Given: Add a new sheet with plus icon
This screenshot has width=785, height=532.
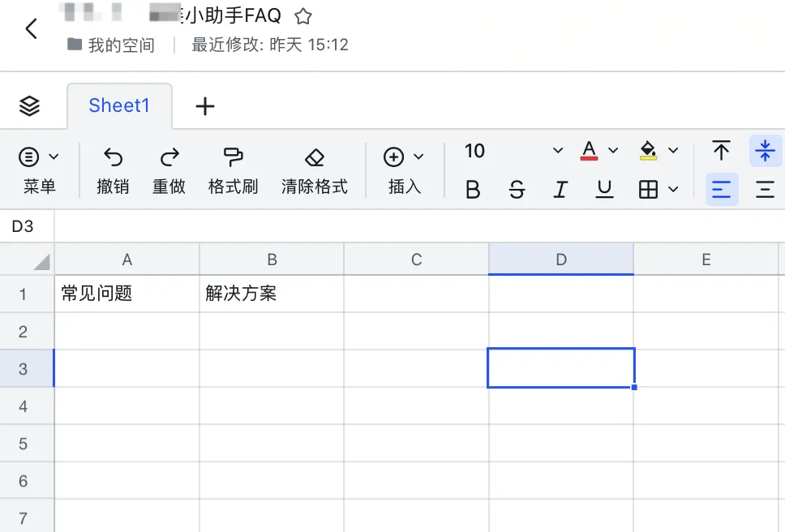Looking at the screenshot, I should tap(205, 106).
